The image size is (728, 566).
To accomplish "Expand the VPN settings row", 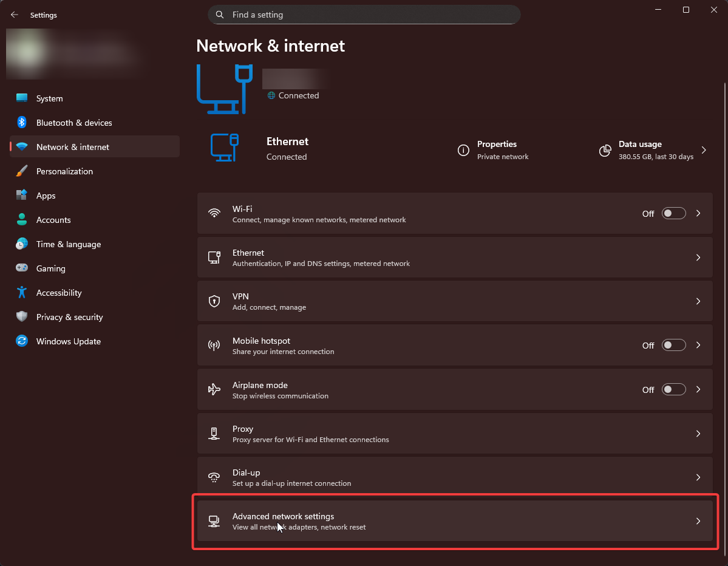I will (698, 301).
